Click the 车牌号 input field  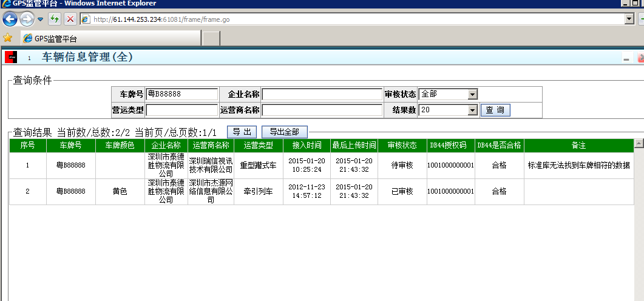coord(182,94)
